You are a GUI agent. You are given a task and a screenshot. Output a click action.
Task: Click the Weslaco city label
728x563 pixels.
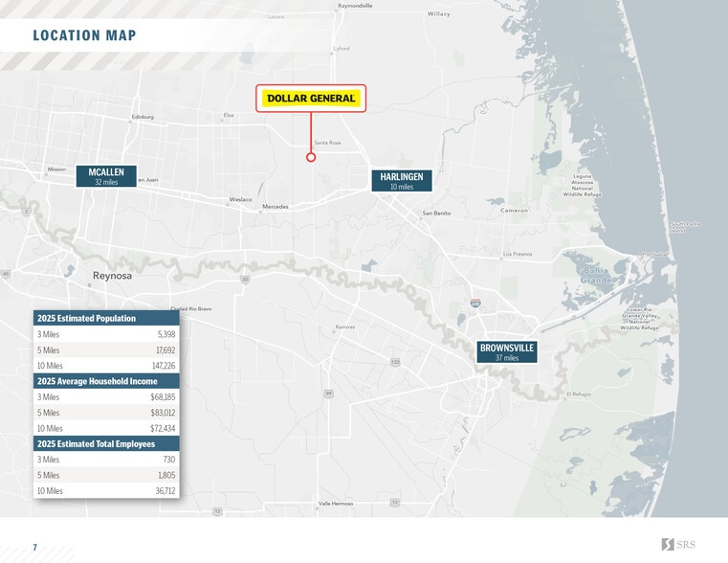click(240, 199)
